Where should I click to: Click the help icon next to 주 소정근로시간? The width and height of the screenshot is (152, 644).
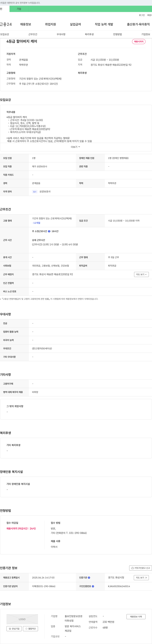(49, 231)
